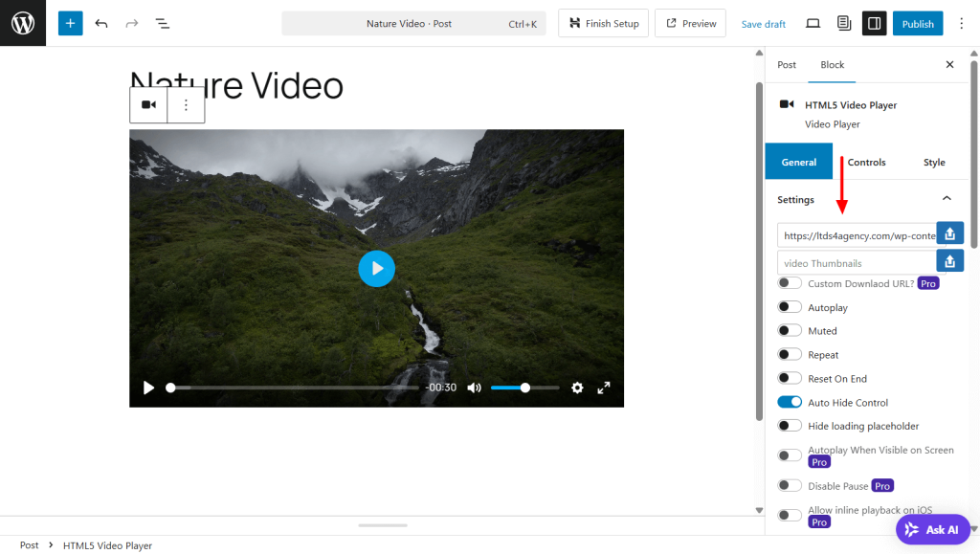Screen dimensions: 980x554
Task: Open the editor options three-dot menu
Action: pos(961,23)
